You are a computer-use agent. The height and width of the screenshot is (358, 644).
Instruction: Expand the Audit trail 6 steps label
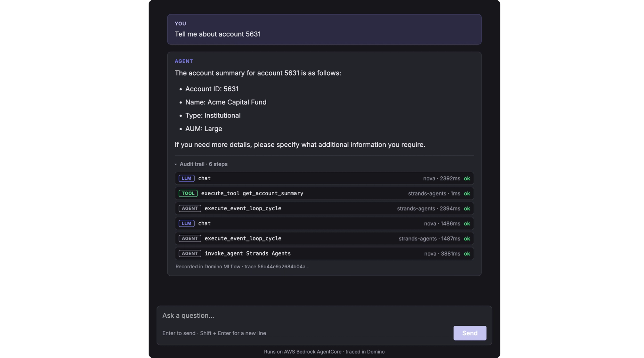pos(204,164)
